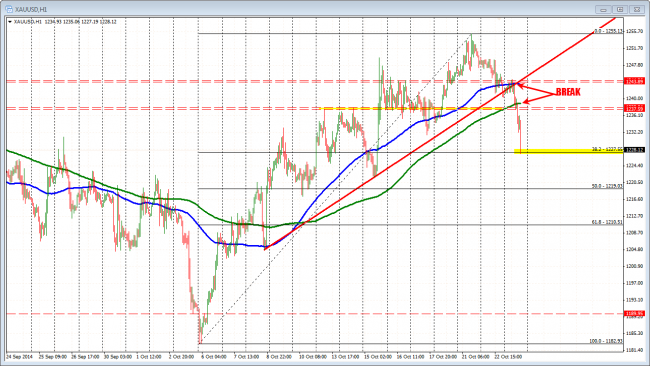Click the 1216.60 price scale label
This screenshot has width=650, height=366.
[635, 199]
